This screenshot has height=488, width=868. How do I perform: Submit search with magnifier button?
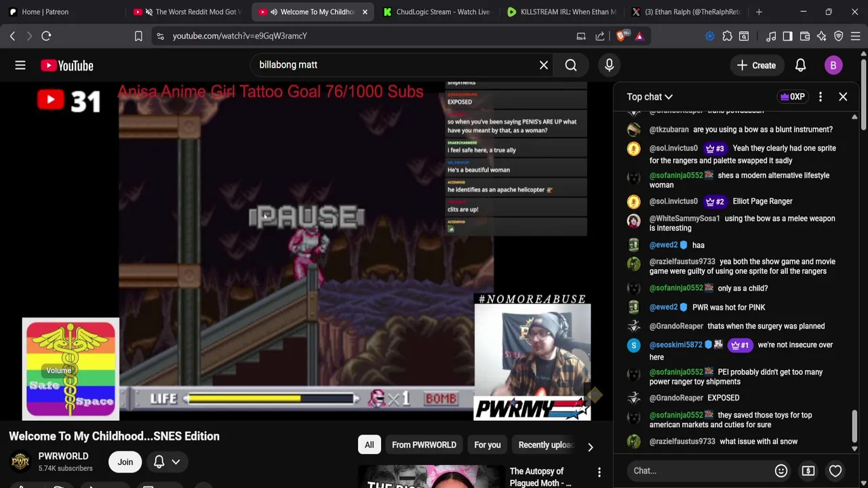[571, 65]
